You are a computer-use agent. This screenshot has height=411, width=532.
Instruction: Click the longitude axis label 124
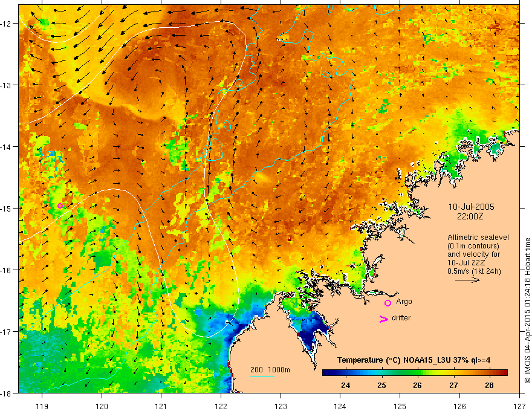(340, 406)
